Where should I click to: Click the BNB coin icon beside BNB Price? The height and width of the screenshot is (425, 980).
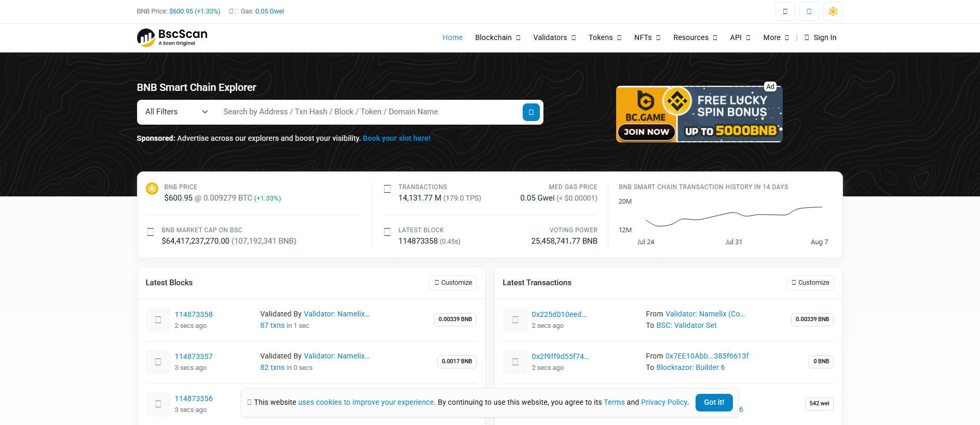click(x=152, y=189)
